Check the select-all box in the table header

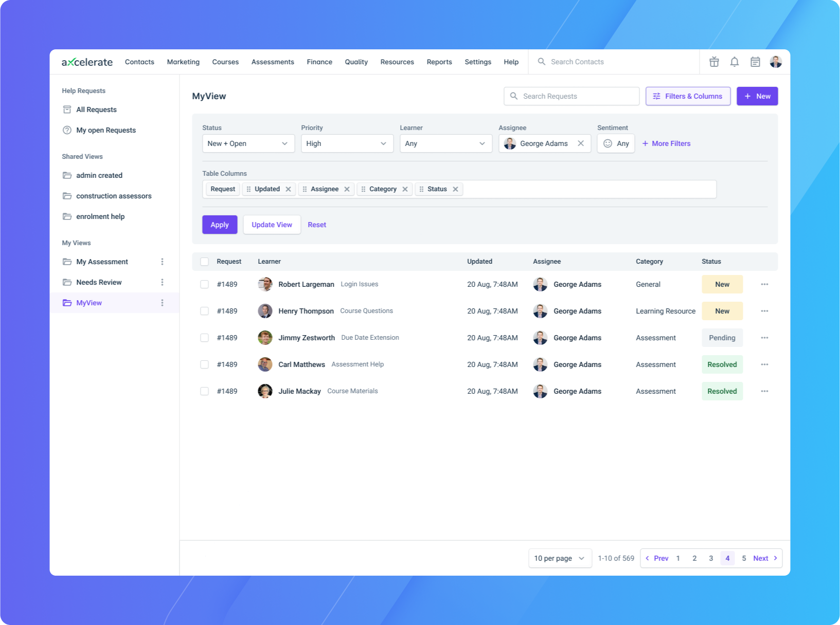[204, 261]
